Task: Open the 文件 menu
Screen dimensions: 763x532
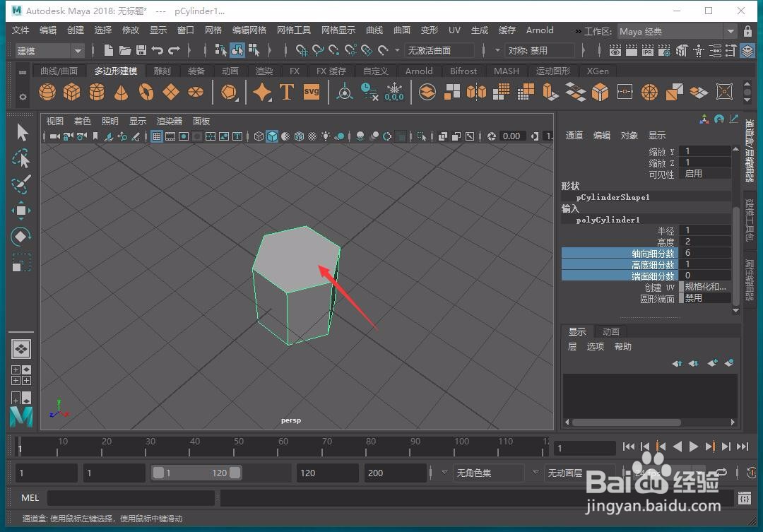Action: (20, 30)
